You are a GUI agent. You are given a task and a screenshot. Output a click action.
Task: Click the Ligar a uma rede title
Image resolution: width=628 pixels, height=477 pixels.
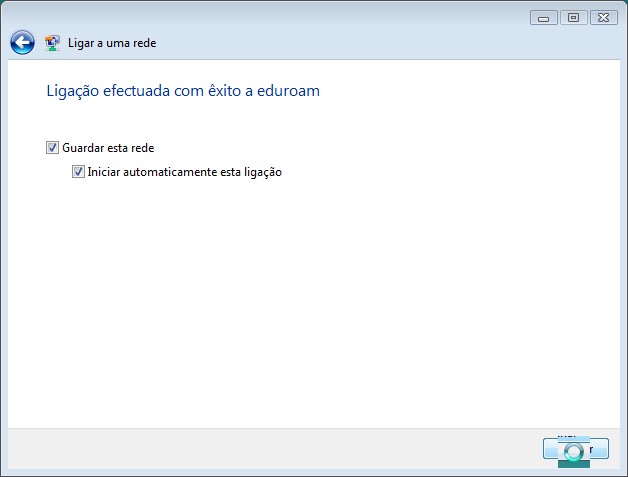point(112,43)
